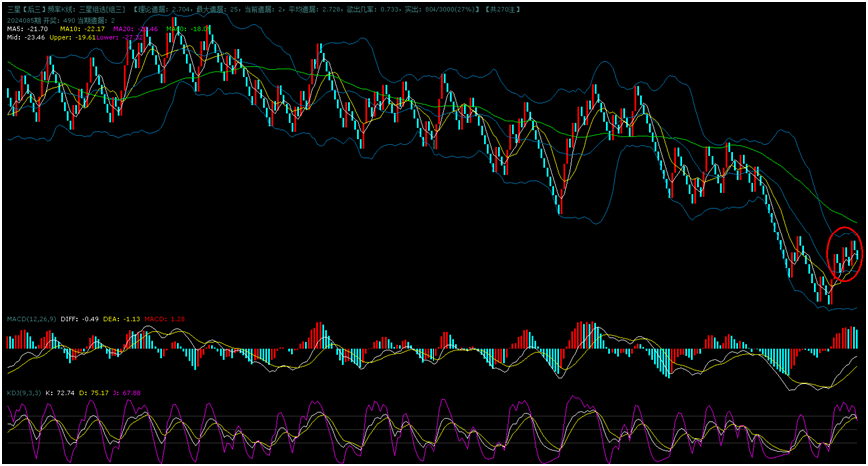868x466 pixels.
Task: Select the 共270注 text in header
Action: tap(501, 9)
